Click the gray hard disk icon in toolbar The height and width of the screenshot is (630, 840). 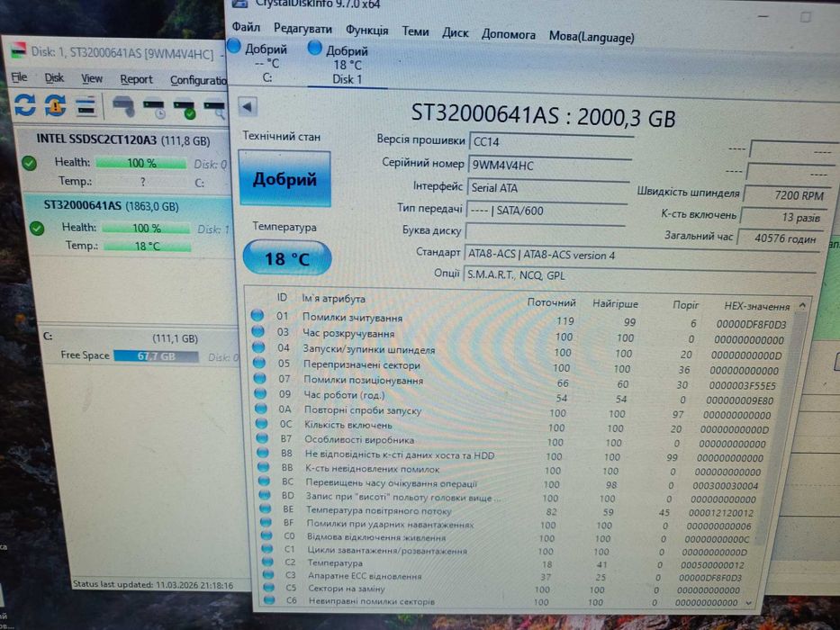coord(123,106)
